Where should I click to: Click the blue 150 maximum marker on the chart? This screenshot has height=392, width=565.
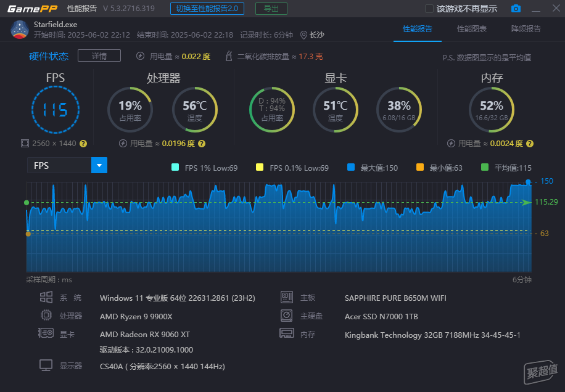tap(528, 182)
